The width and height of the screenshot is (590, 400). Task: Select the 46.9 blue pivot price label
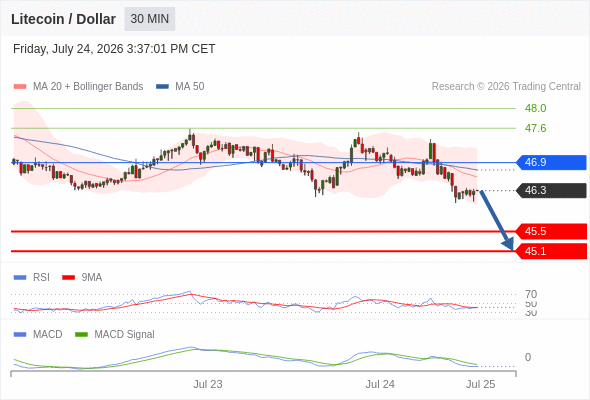click(x=551, y=162)
